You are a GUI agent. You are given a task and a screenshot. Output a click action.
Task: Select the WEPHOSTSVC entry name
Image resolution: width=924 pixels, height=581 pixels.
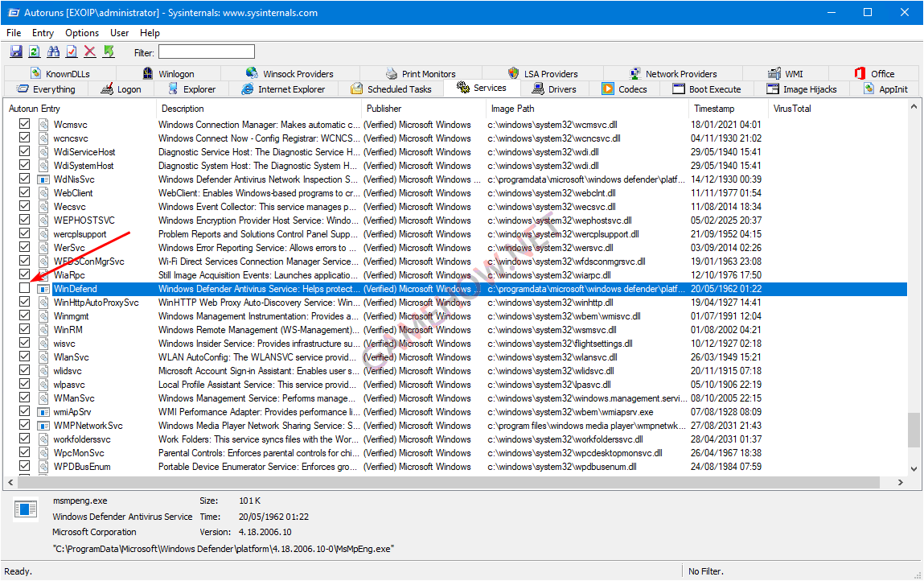[84, 220]
